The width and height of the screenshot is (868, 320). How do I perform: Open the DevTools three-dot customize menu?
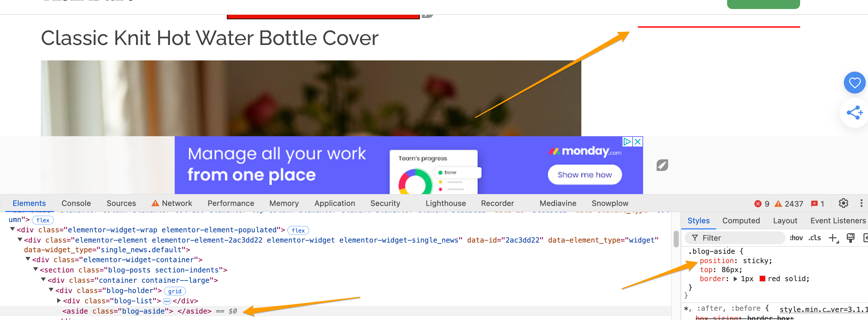click(861, 203)
